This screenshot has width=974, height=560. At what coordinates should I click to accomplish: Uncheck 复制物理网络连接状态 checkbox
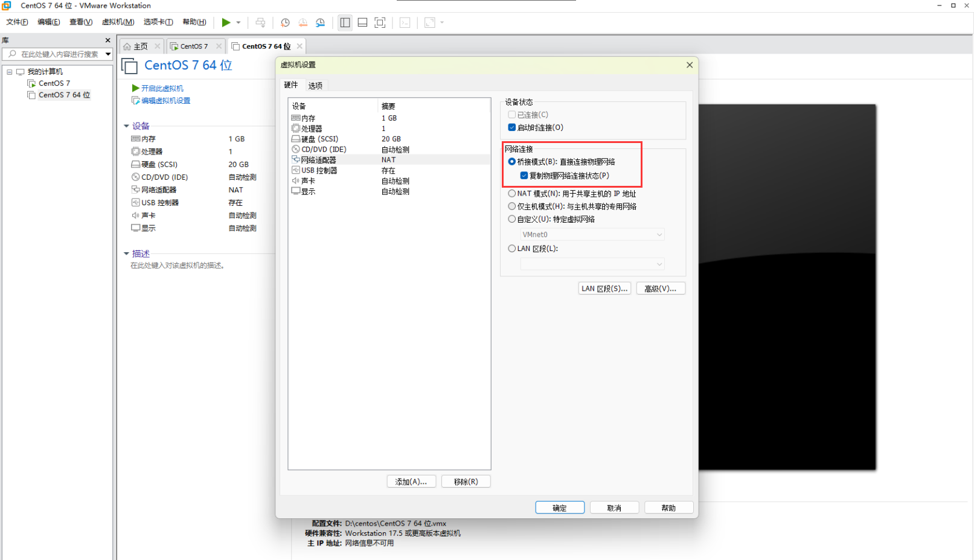(x=524, y=176)
